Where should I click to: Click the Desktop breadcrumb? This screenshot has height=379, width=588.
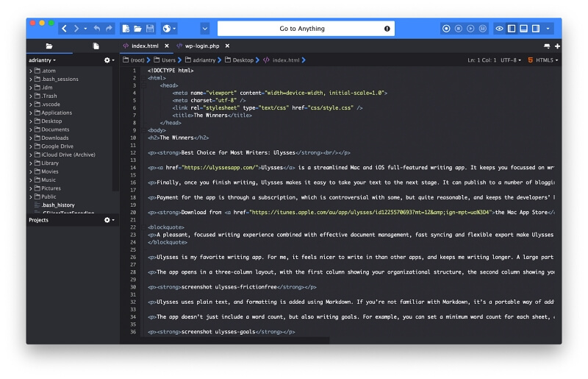pos(240,60)
